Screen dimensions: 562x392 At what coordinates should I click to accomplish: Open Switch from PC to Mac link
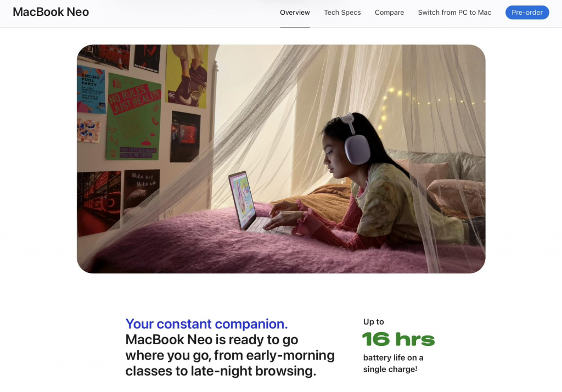point(454,13)
